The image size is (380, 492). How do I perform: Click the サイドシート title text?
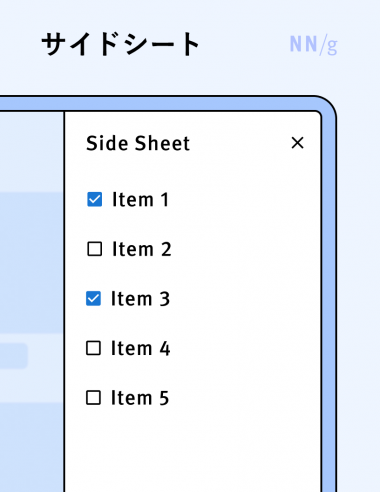tap(121, 44)
